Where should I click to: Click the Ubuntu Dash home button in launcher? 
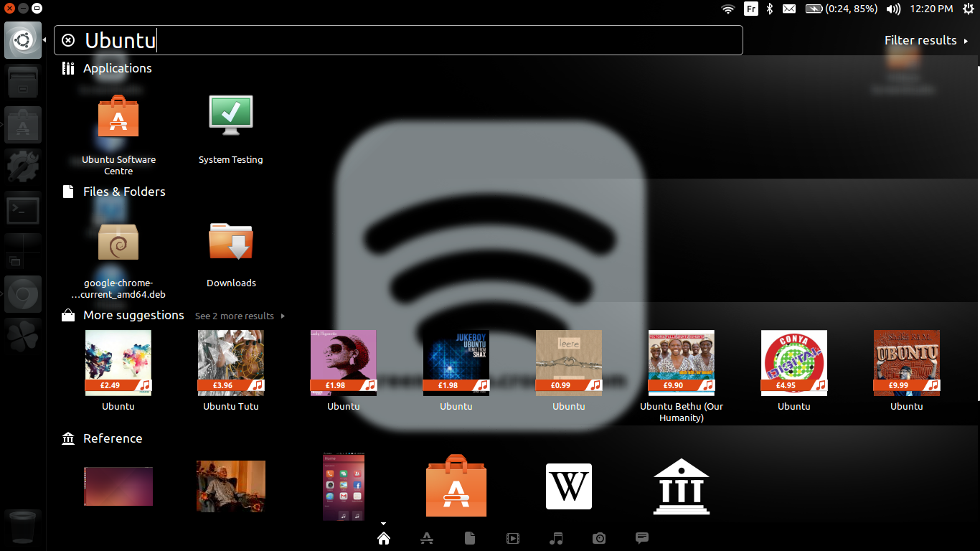[23, 40]
